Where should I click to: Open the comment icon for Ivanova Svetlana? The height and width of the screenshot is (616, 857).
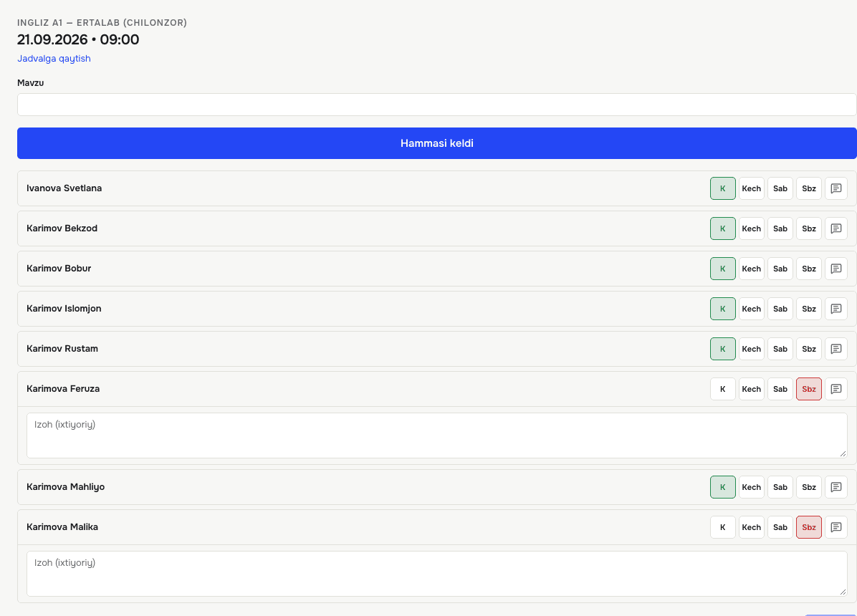pos(836,188)
